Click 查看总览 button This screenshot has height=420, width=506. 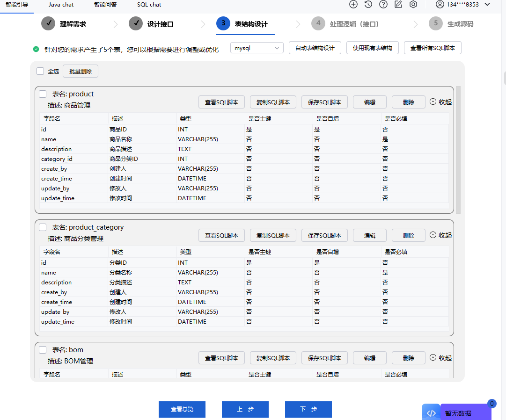tap(182, 409)
